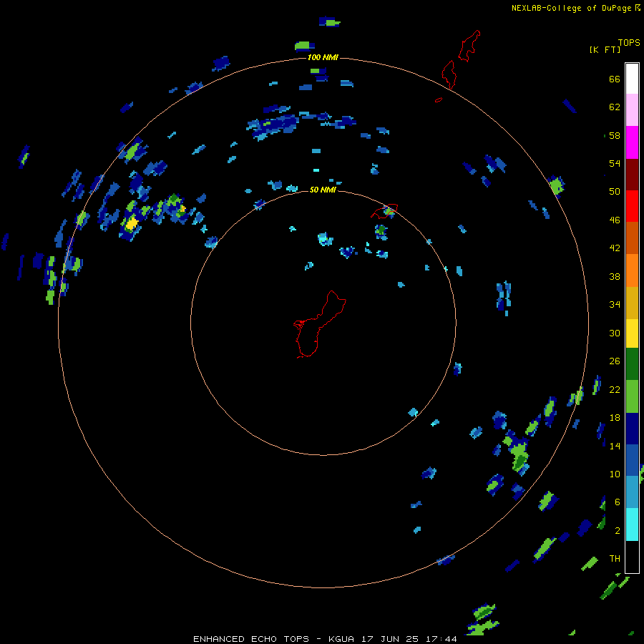Click the '62' legend value

point(615,107)
